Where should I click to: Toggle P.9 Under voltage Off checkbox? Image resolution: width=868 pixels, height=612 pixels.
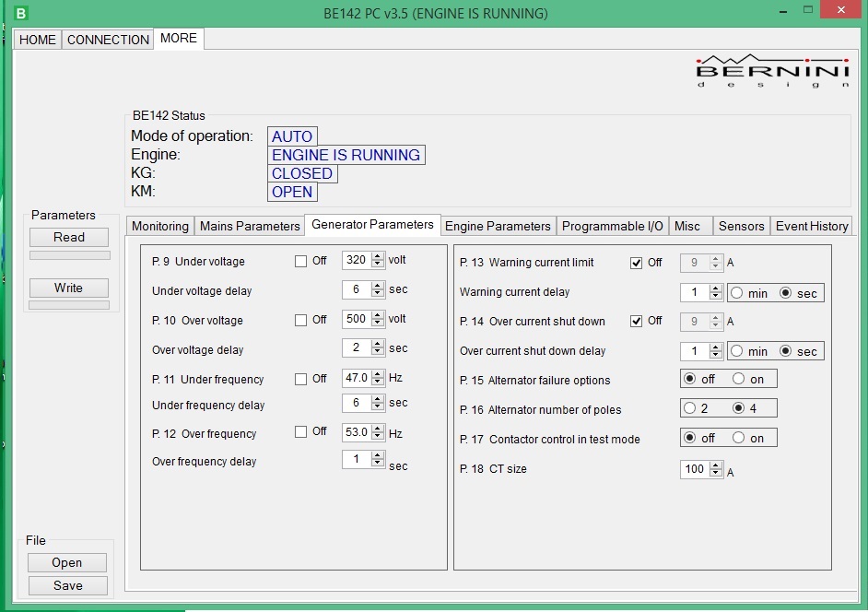(x=300, y=262)
